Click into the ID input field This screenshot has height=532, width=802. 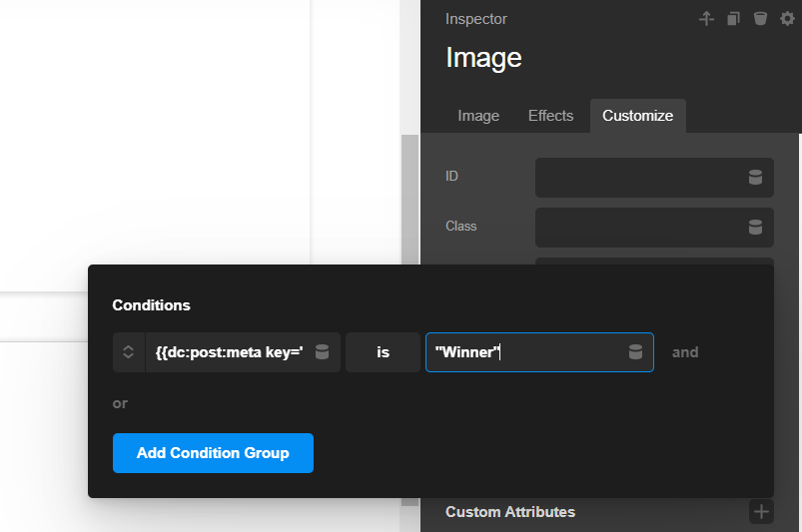[639, 177]
